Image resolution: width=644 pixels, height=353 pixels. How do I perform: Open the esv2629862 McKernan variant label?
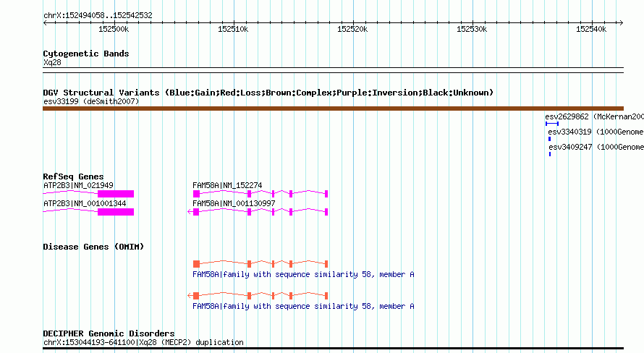[x=594, y=116]
